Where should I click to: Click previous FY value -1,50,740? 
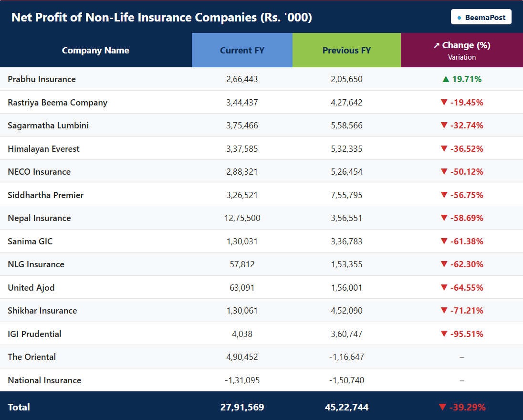coord(346,380)
